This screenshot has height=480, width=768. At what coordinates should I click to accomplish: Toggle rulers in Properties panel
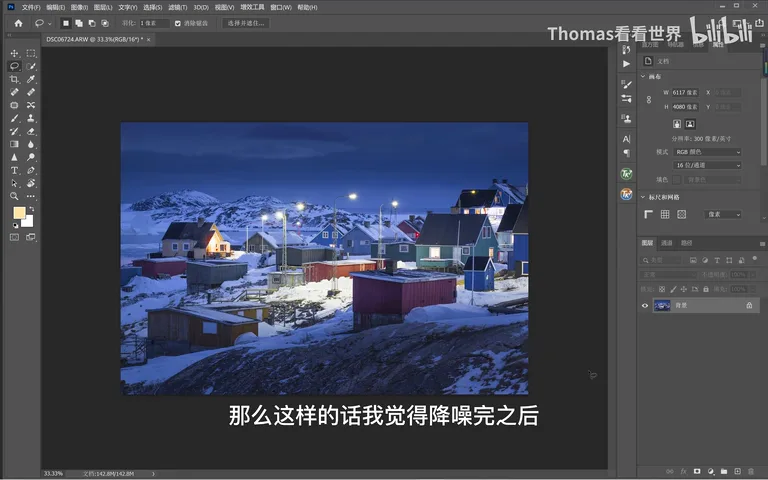pos(648,214)
